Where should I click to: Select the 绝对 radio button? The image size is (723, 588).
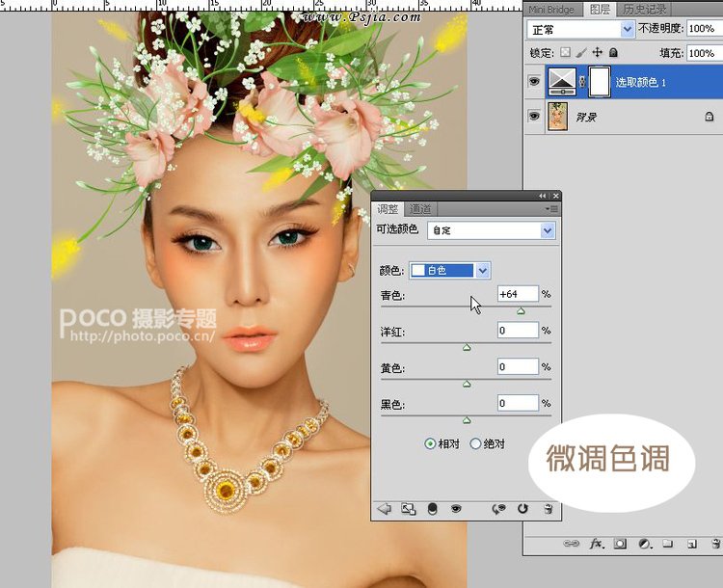pos(475,443)
